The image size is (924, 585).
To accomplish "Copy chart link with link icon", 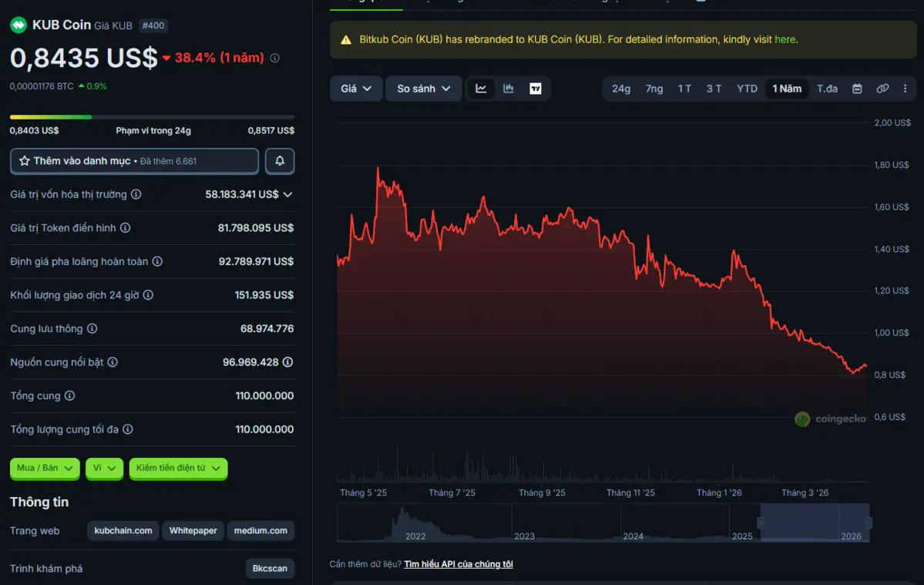I will (x=882, y=89).
